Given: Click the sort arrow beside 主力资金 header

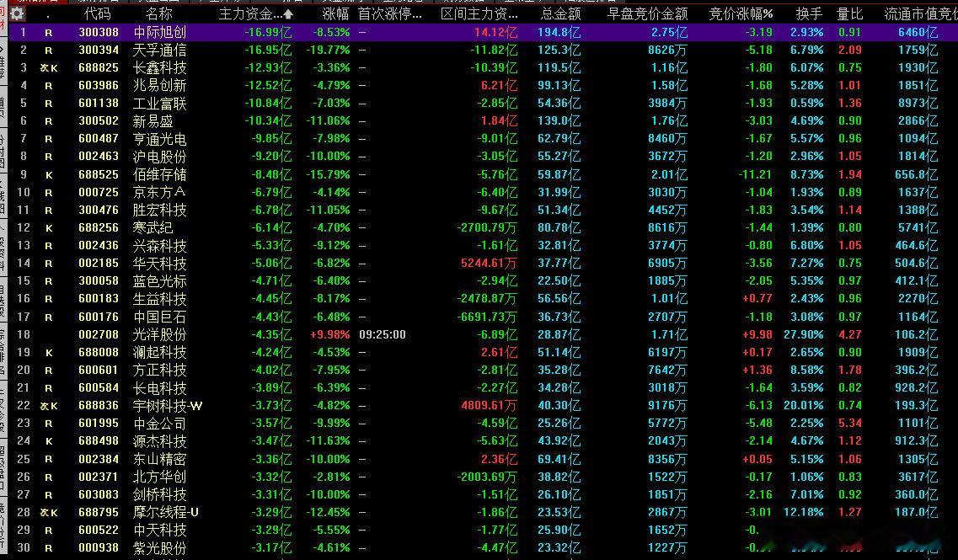Looking at the screenshot, I should pyautogui.click(x=288, y=14).
